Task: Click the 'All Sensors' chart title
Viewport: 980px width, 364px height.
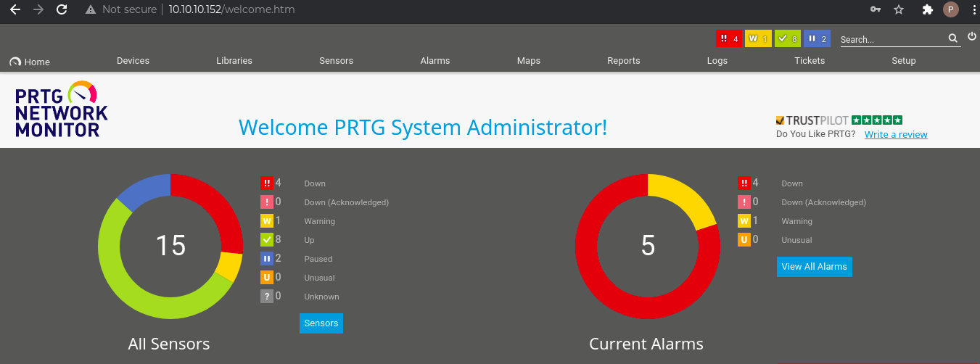Action: click(169, 344)
